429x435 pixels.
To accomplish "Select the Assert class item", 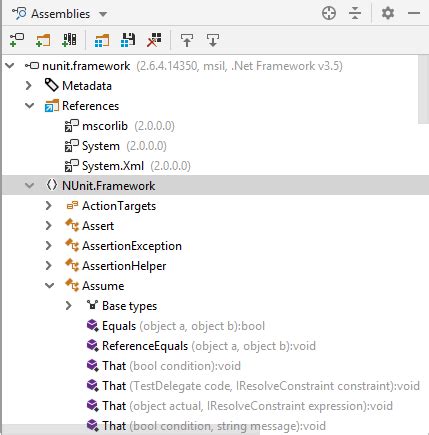I will pos(98,226).
